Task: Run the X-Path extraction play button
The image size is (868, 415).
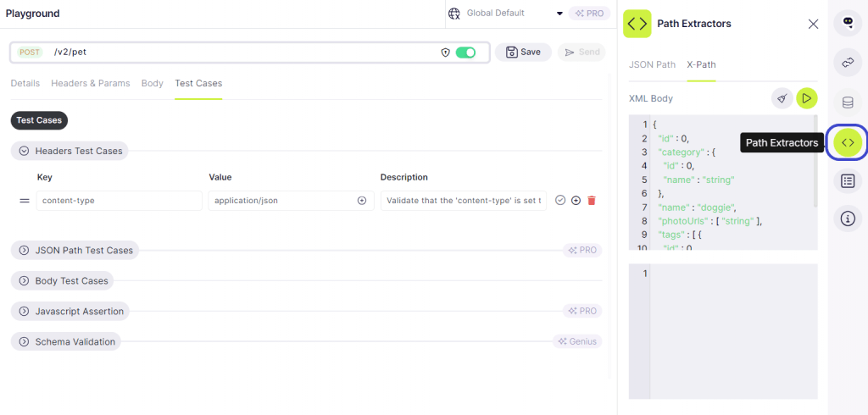Action: click(x=807, y=98)
